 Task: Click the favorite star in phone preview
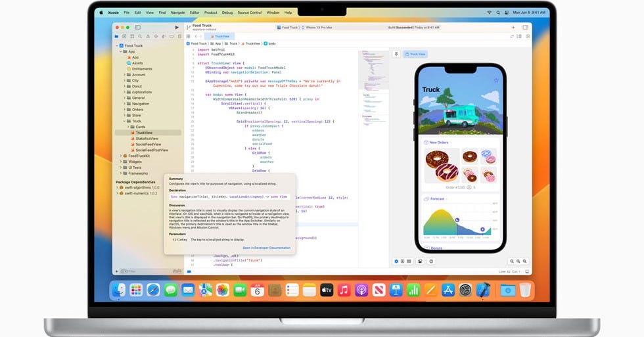point(495,80)
